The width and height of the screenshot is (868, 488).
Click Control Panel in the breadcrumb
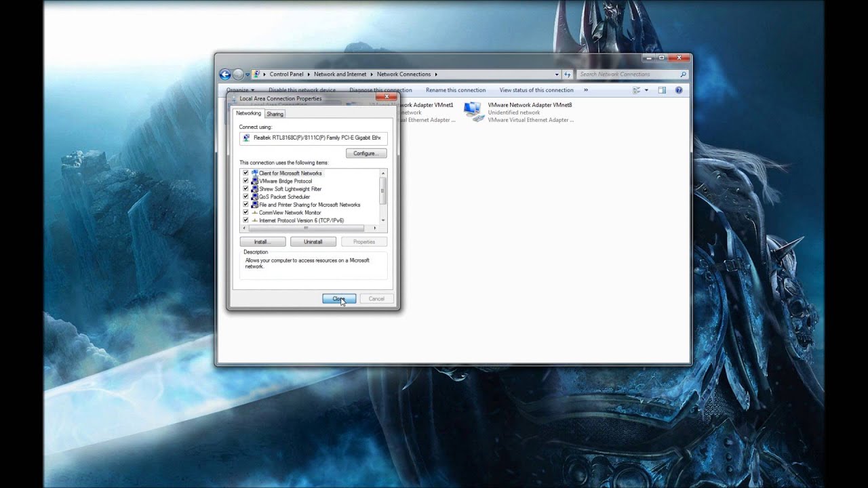click(286, 75)
